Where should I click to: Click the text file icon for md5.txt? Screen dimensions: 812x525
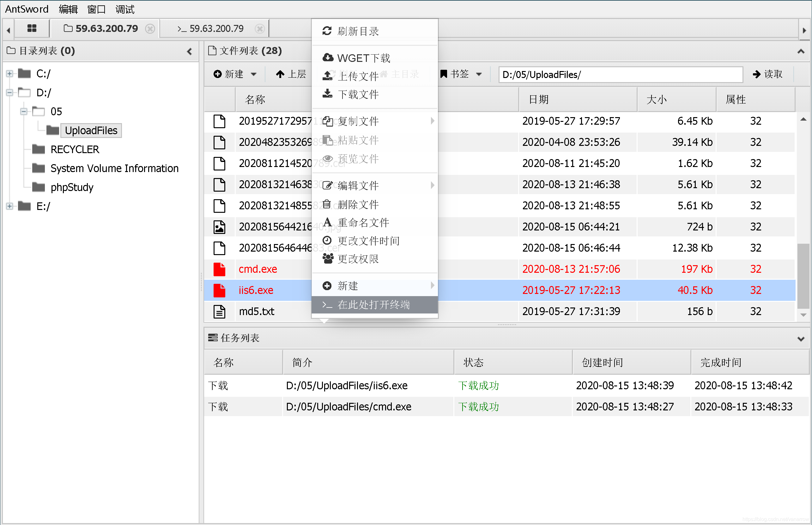[219, 311]
